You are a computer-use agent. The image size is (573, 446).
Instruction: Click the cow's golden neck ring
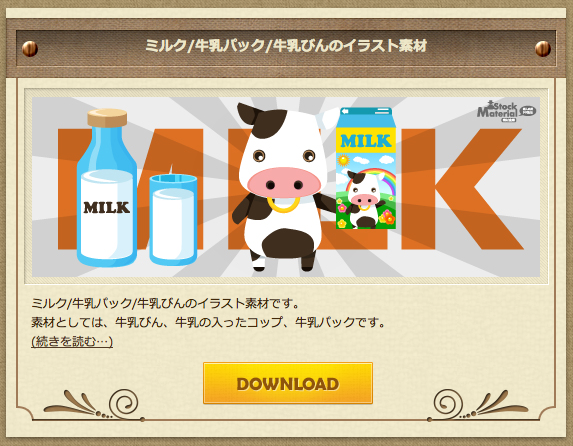coord(284,204)
